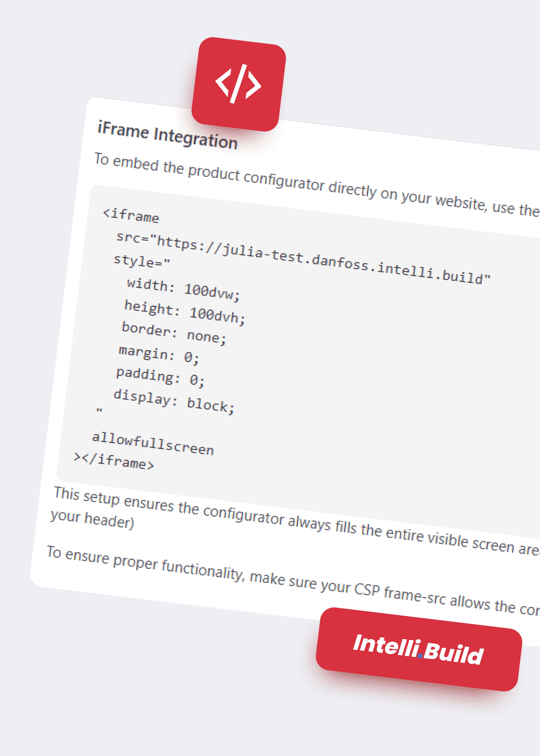Click the display: block; code line
This screenshot has width=540, height=756.
tap(174, 401)
